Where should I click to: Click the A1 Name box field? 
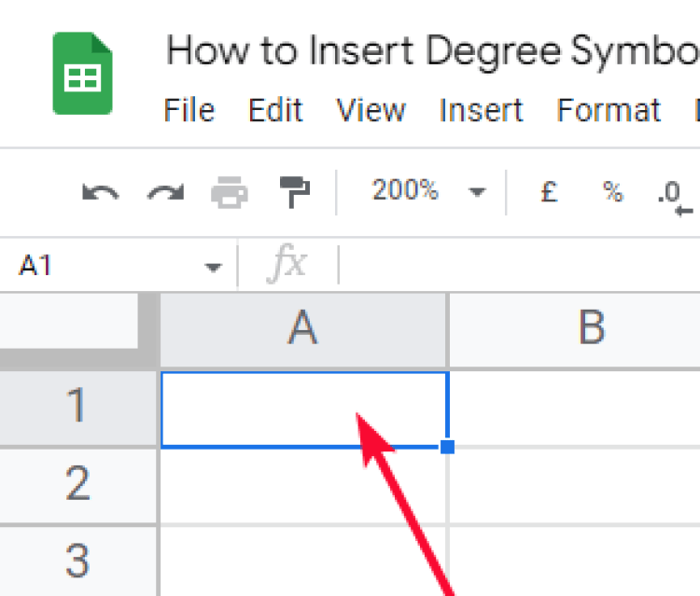pyautogui.click(x=103, y=267)
